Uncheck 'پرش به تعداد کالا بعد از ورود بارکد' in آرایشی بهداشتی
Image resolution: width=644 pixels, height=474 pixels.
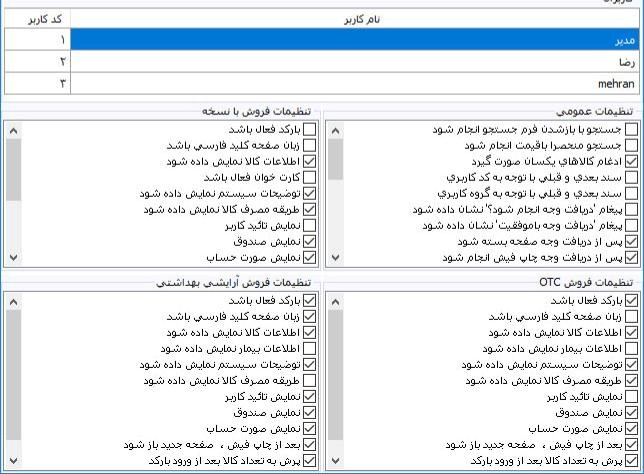309,461
